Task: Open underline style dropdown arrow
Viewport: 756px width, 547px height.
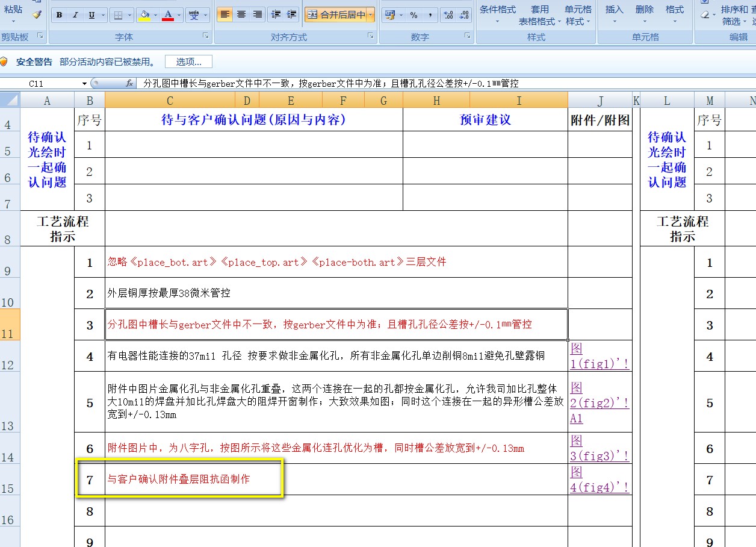Action: (x=102, y=15)
